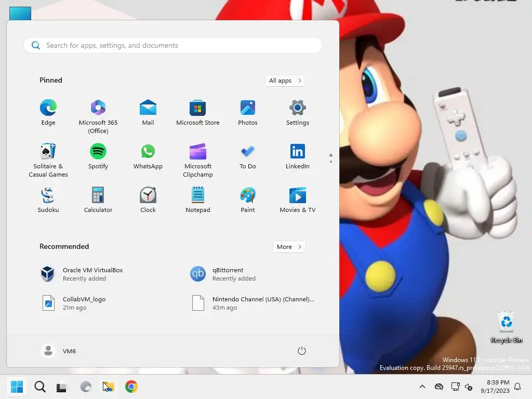This screenshot has height=399, width=532.
Task: Open the VM6 user account menu
Action: (59, 351)
